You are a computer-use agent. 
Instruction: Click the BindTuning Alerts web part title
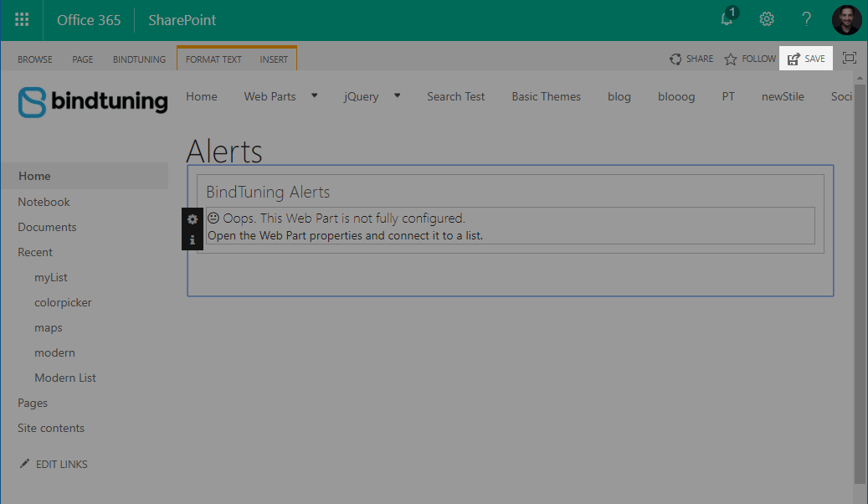268,192
